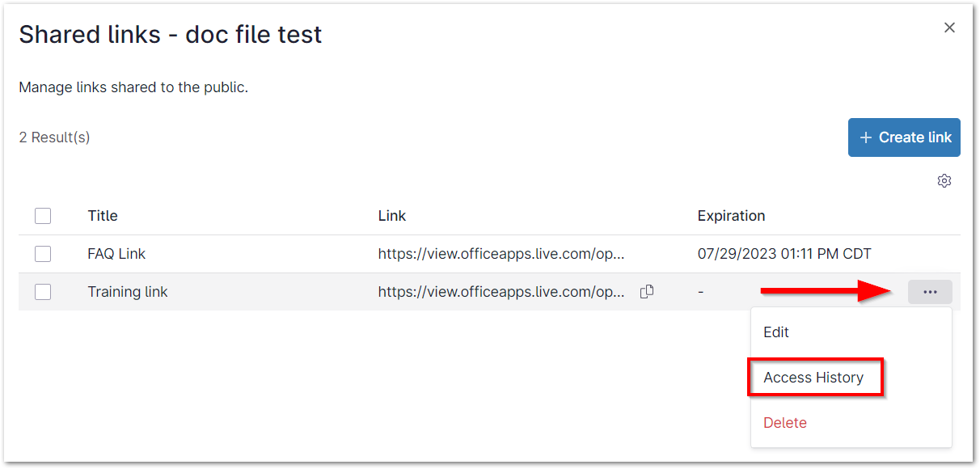Select the FAQ Link title

click(x=116, y=254)
